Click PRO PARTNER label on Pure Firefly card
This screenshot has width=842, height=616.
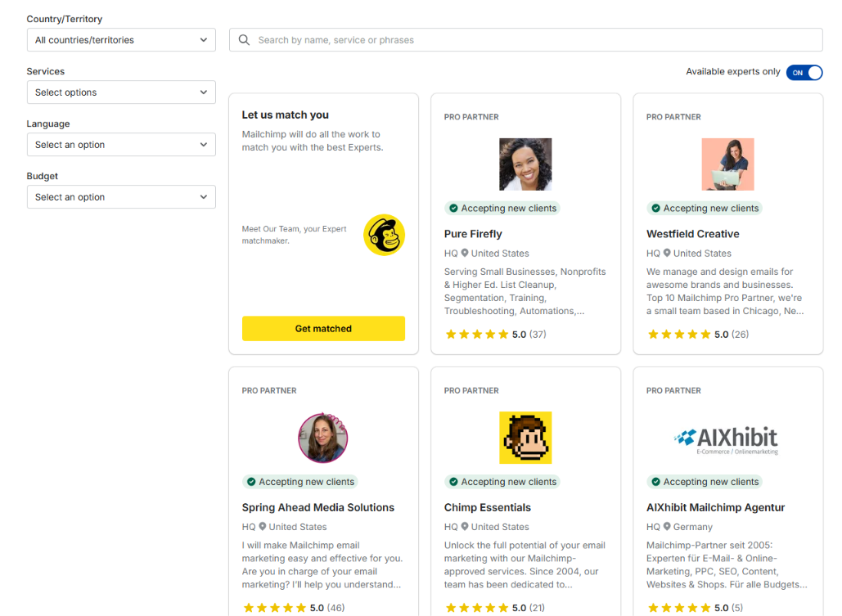(x=471, y=117)
